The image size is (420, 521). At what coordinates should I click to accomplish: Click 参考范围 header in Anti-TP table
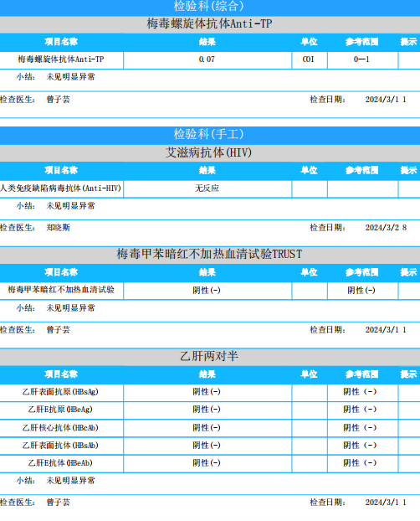point(362,42)
